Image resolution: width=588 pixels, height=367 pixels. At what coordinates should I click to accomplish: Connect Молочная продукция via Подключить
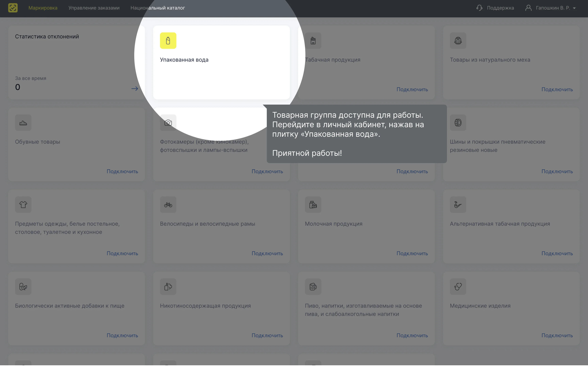click(412, 253)
